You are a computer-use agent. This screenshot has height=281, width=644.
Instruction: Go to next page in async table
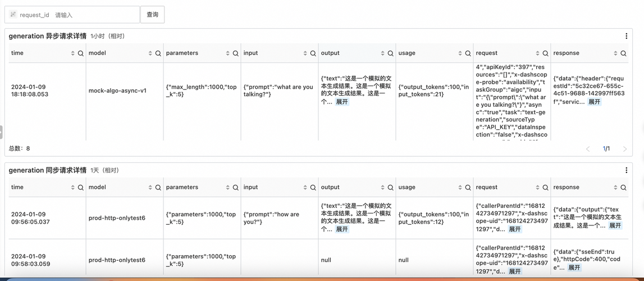[625, 149]
